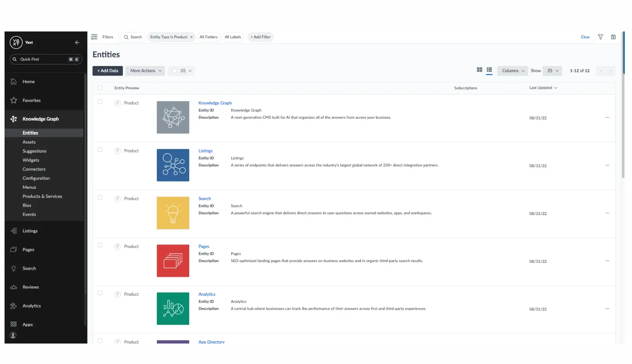Click the Yext logo icon
The height and width of the screenshot is (364, 632).
click(x=16, y=42)
